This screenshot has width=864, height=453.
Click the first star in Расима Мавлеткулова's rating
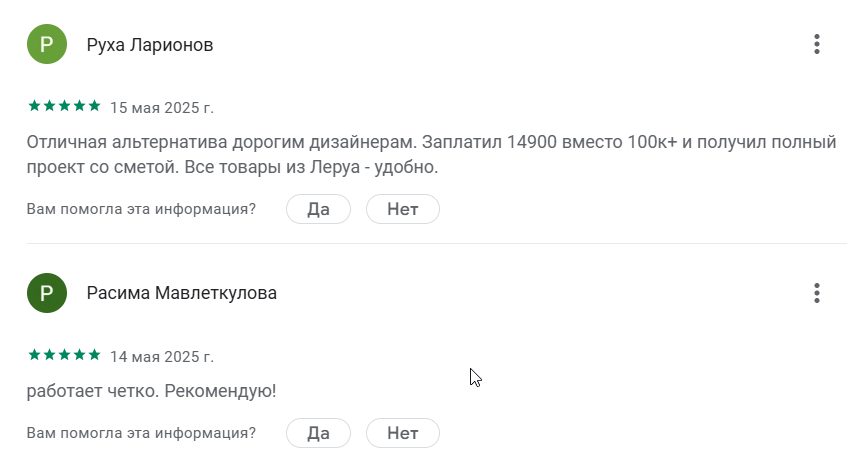pyautogui.click(x=34, y=355)
